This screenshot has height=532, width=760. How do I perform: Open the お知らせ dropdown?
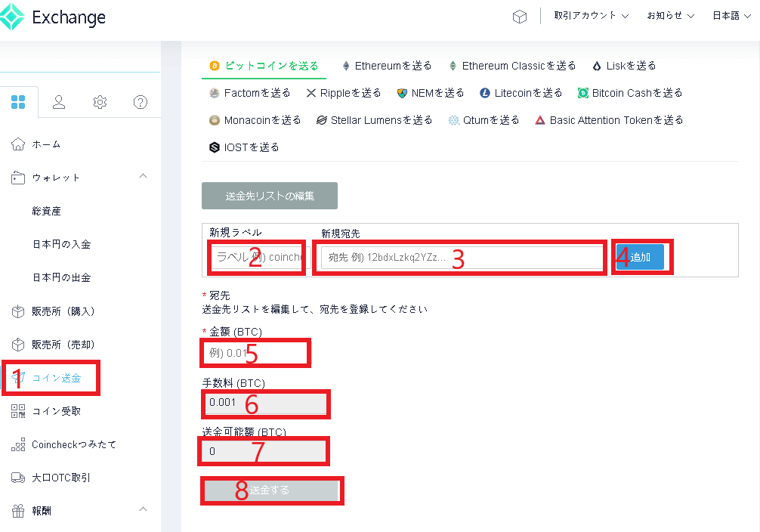(671, 16)
